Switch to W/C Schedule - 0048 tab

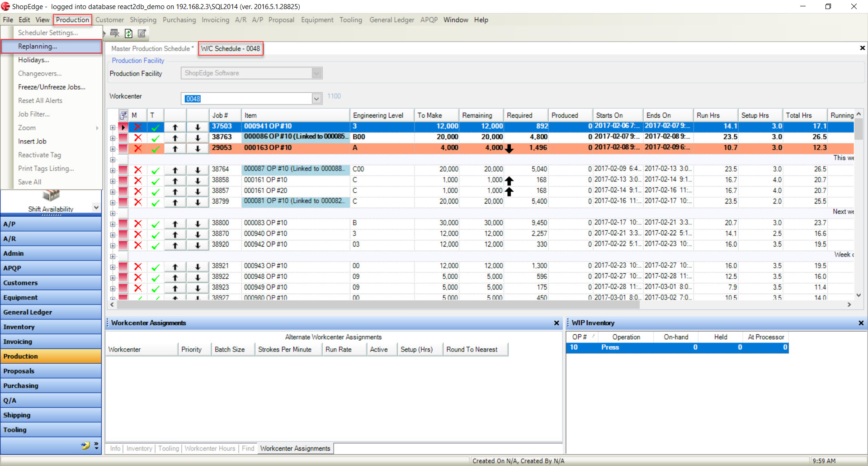[x=231, y=48]
